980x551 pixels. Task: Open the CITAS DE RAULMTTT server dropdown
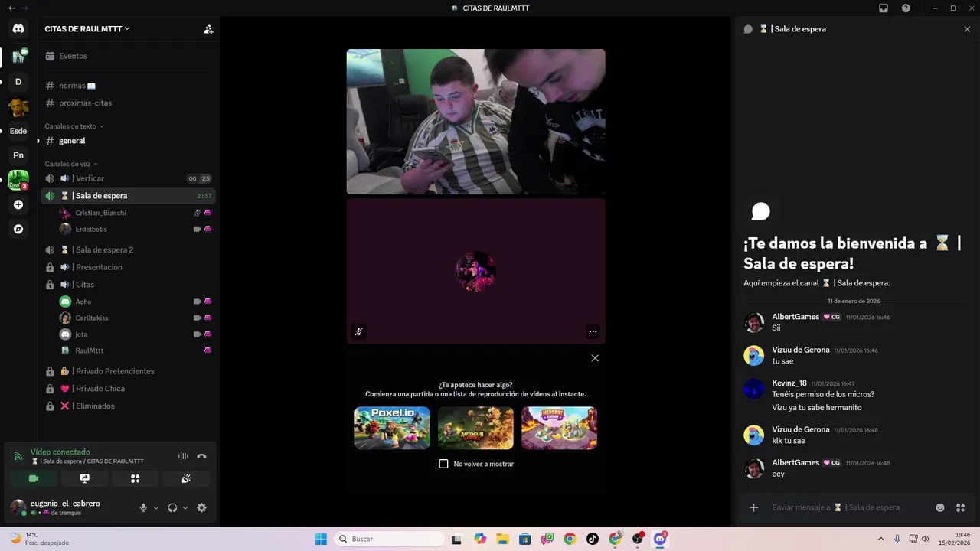coord(87,28)
